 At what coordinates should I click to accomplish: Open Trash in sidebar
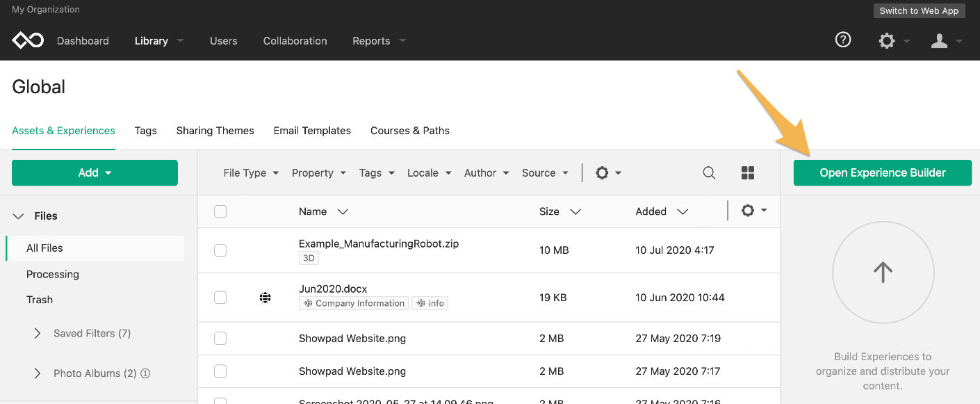pyautogui.click(x=40, y=300)
